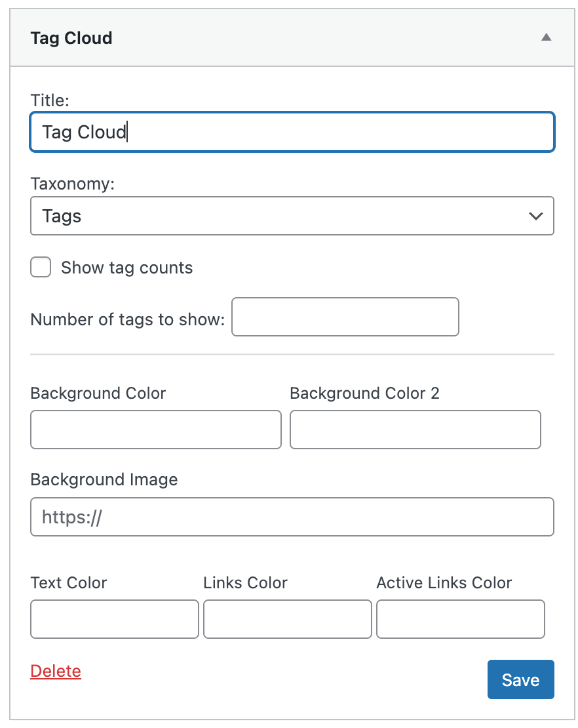Focus the Title text field

(292, 132)
